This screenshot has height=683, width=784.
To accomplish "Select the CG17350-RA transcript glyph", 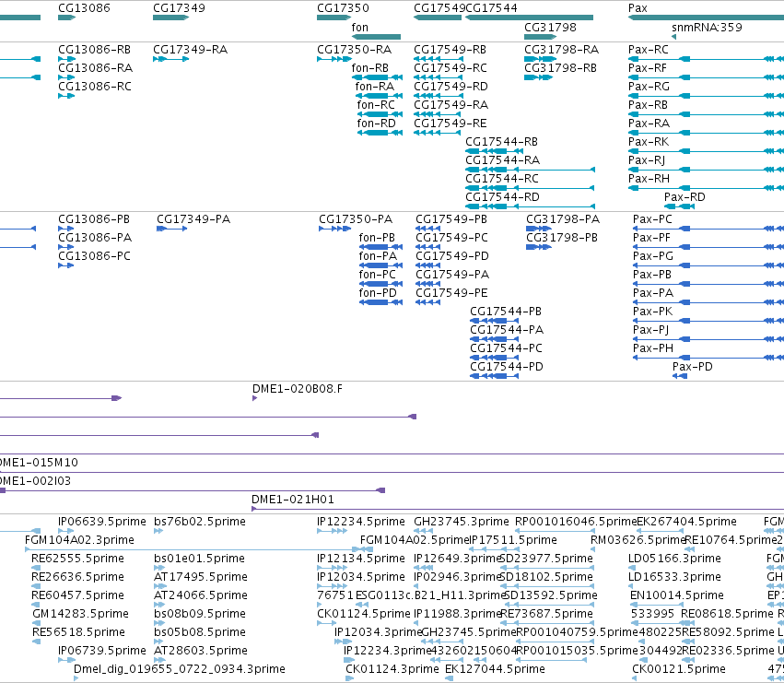I will click(334, 59).
